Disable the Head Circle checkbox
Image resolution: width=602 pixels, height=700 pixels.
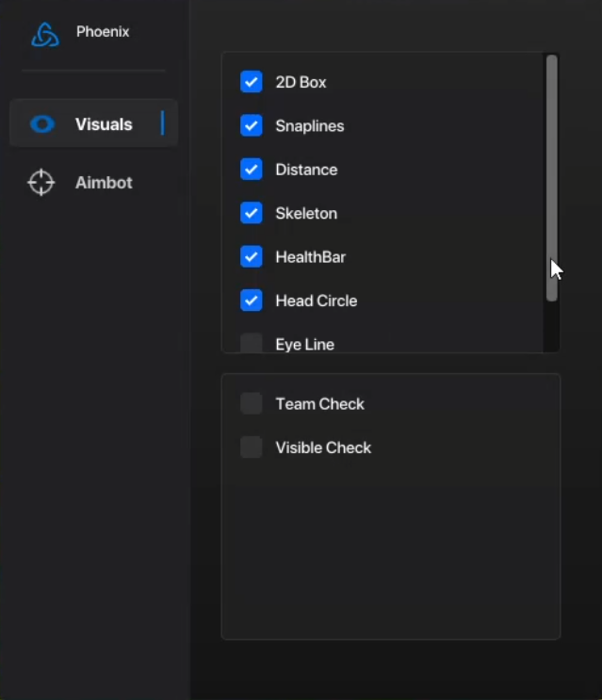point(252,301)
